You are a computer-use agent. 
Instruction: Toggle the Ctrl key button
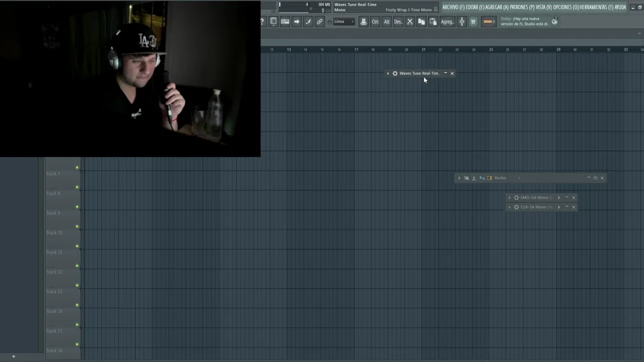coord(375,22)
